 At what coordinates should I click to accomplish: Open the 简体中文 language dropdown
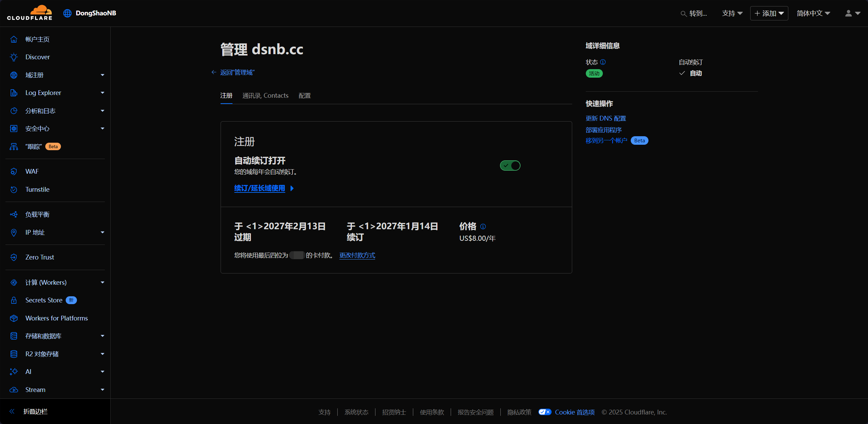coord(813,13)
